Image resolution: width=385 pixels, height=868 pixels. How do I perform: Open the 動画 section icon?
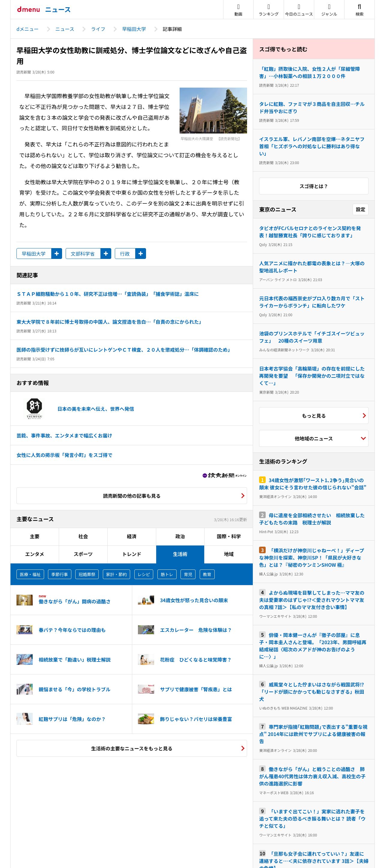tap(238, 9)
